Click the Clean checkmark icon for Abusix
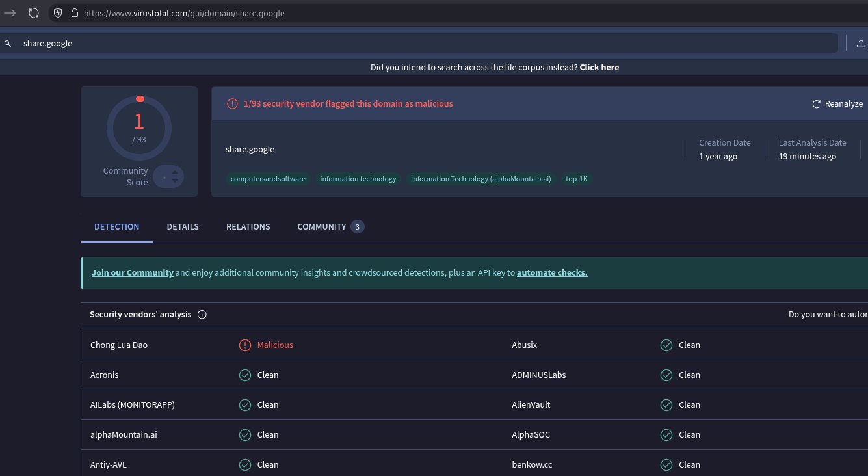Viewport: 868px width, 476px height. pyautogui.click(x=666, y=345)
